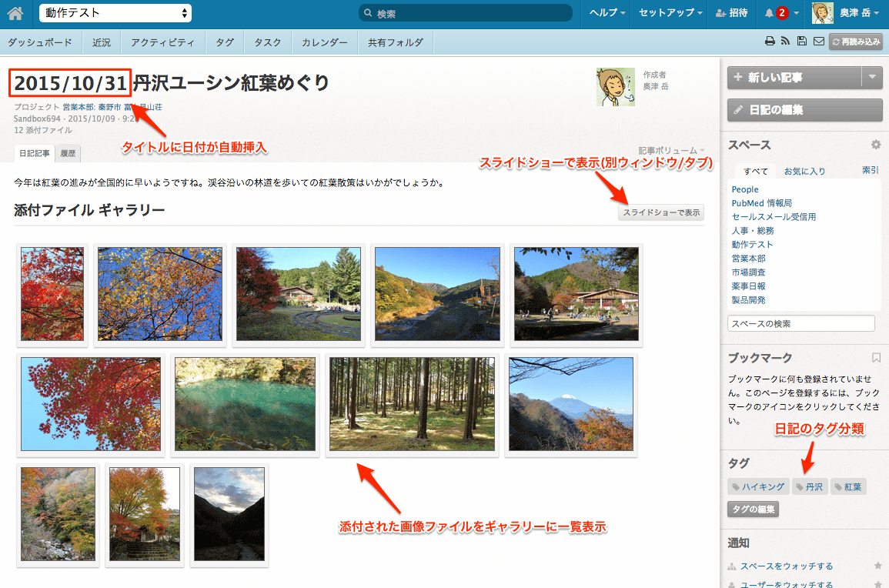Open the 人事・総務 space
The height and width of the screenshot is (588, 889).
point(752,231)
